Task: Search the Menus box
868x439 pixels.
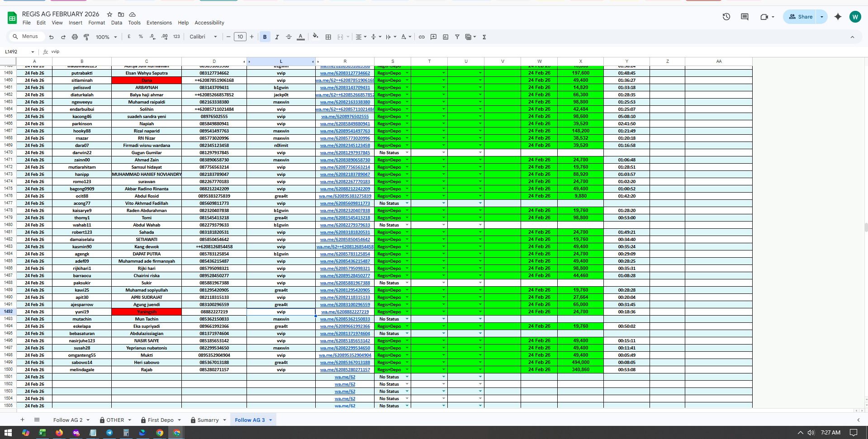Action: 26,37
